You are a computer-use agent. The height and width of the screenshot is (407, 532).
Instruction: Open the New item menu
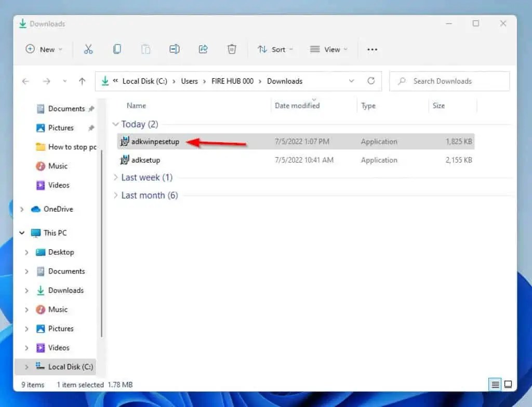[44, 49]
